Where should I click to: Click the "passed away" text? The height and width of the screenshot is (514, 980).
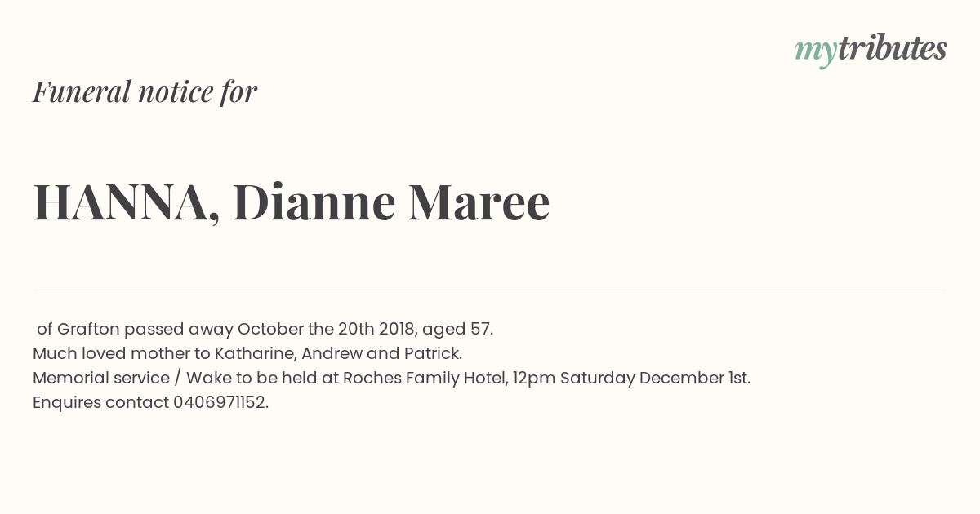(178, 329)
